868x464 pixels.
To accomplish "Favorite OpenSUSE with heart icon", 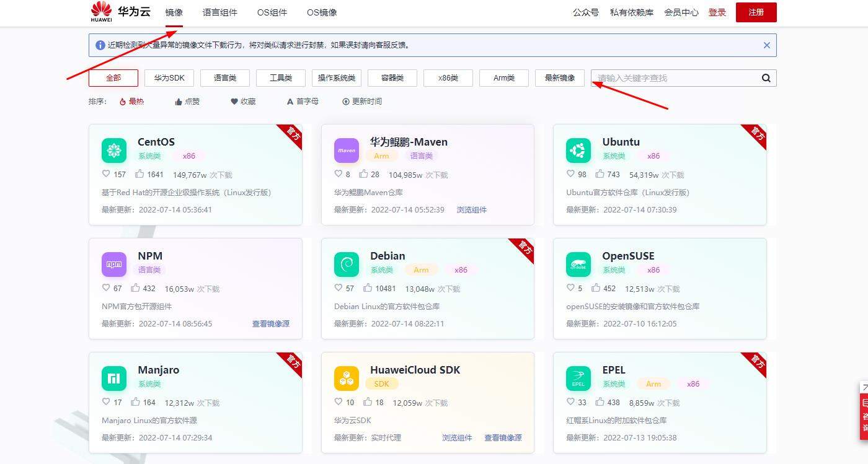I will click(570, 288).
